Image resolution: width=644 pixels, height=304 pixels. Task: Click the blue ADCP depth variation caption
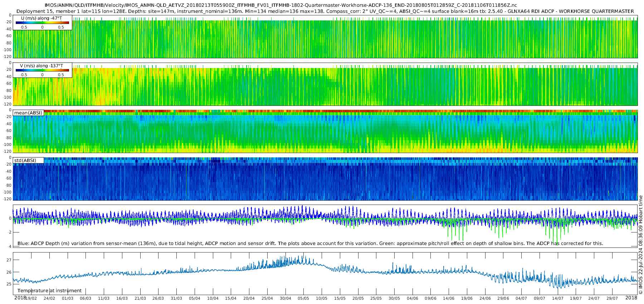(x=310, y=244)
